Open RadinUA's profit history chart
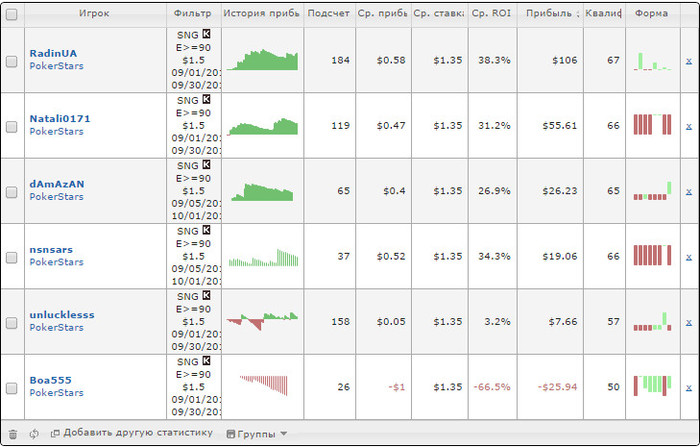 tap(262, 60)
